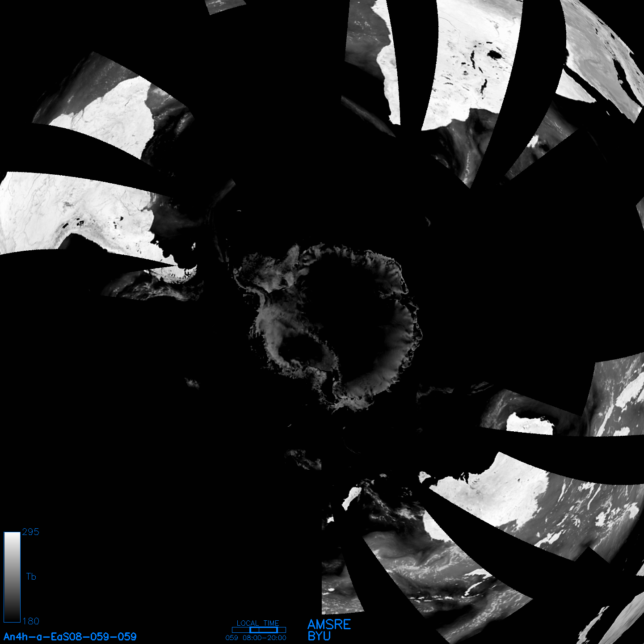Click the grayscale Tb color scale bar
Image resolution: width=644 pixels, height=644 pixels.
pyautogui.click(x=12, y=577)
